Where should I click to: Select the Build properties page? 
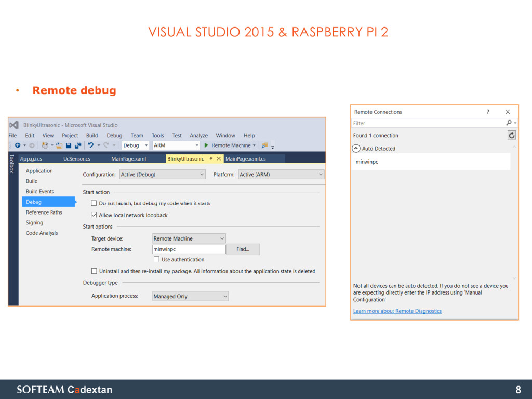pos(32,181)
